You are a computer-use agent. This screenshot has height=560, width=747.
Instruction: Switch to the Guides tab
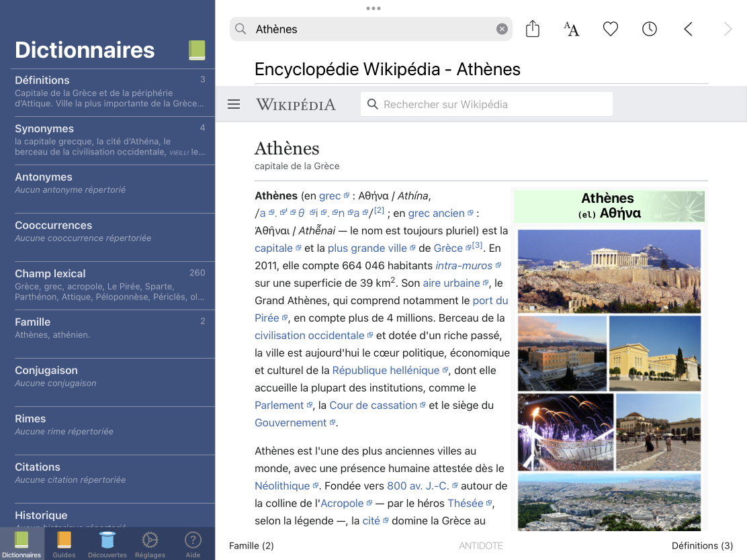(x=64, y=544)
